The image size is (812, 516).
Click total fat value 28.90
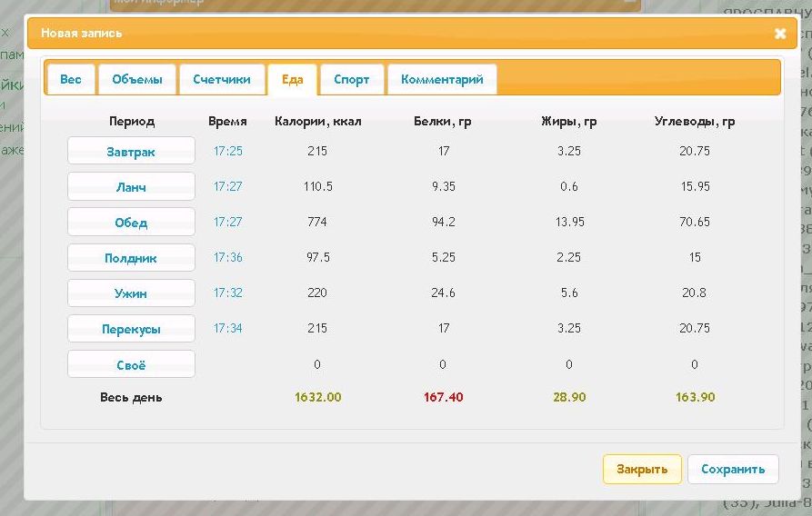pos(569,397)
